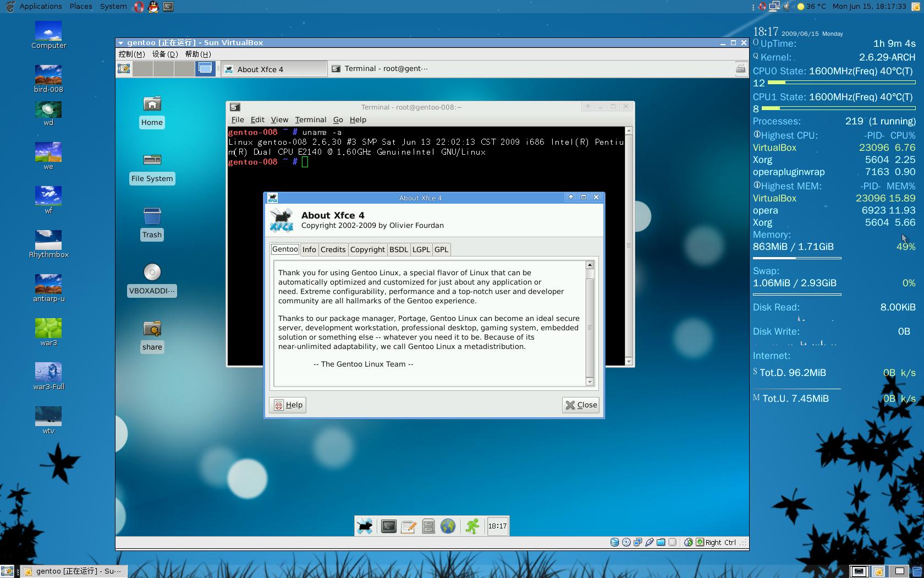Switch to the Copyright tab
The image size is (924, 578).
367,249
